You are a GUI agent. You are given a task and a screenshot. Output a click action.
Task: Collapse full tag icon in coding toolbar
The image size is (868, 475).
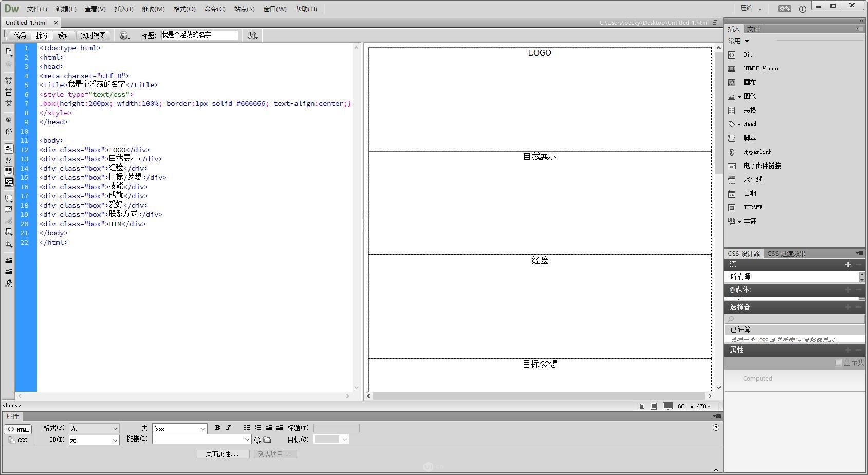pos(9,81)
